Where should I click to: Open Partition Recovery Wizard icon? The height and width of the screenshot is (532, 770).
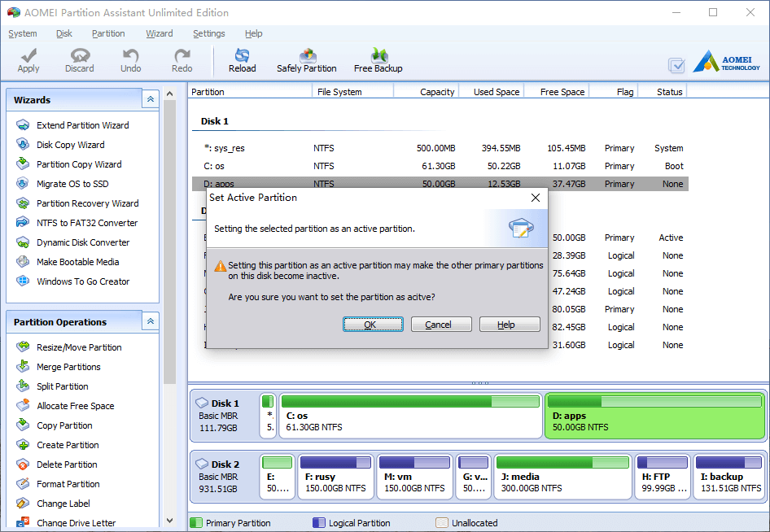click(x=23, y=203)
